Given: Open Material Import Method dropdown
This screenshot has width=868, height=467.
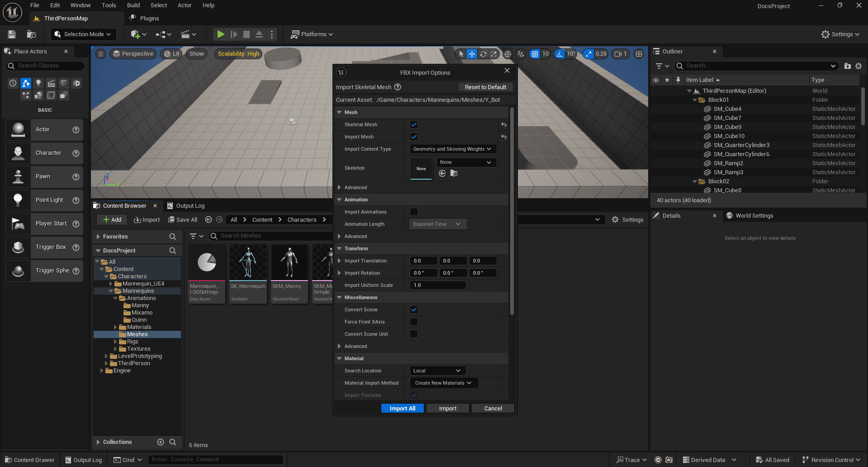Looking at the screenshot, I should click(443, 383).
